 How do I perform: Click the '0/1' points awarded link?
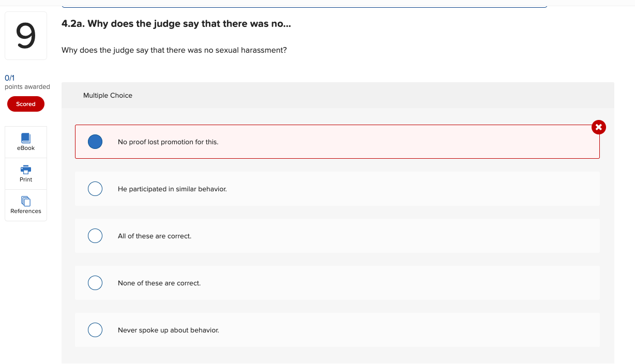click(x=10, y=78)
